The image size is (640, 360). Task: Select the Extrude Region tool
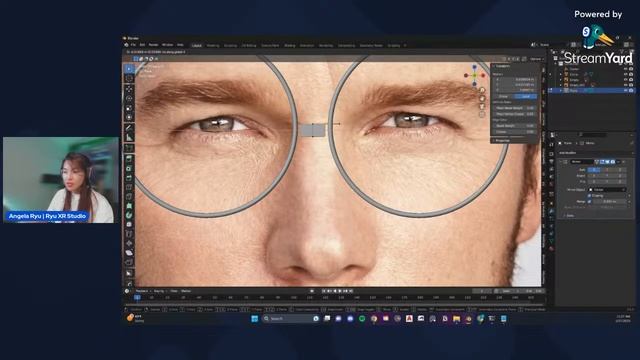click(x=129, y=158)
